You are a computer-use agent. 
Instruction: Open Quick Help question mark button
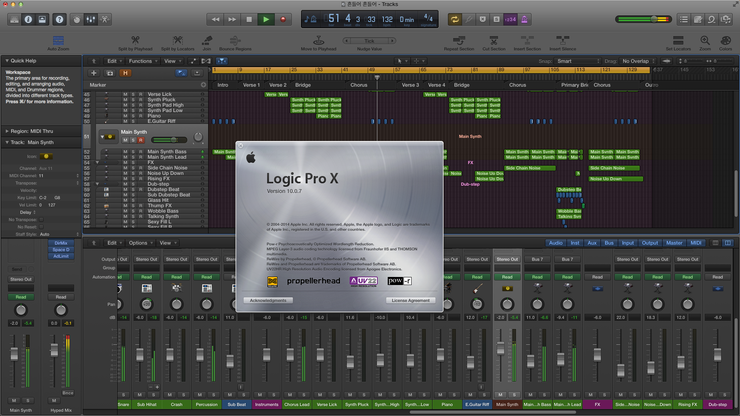59,19
